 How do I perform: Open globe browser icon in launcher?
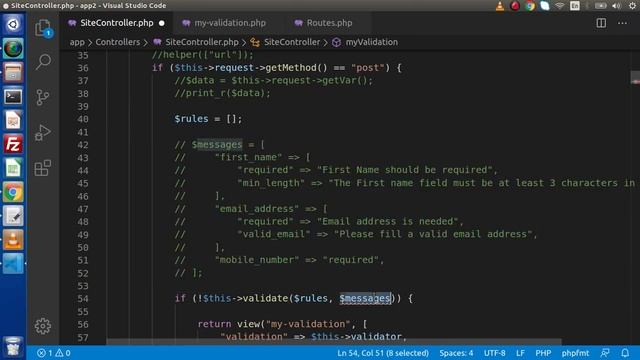pos(13,48)
